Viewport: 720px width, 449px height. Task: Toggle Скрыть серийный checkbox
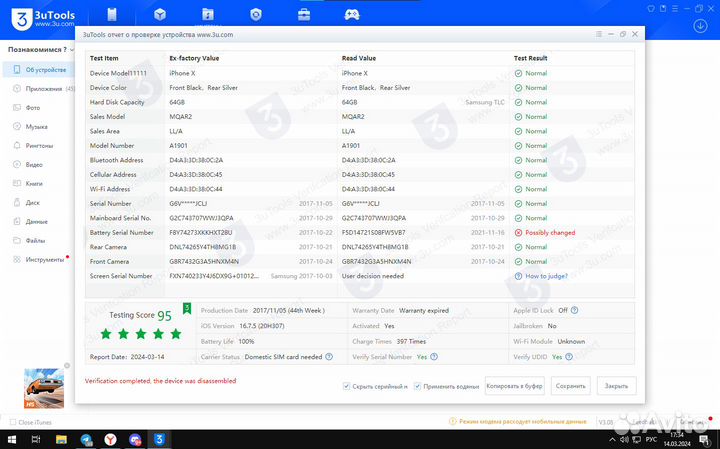346,386
